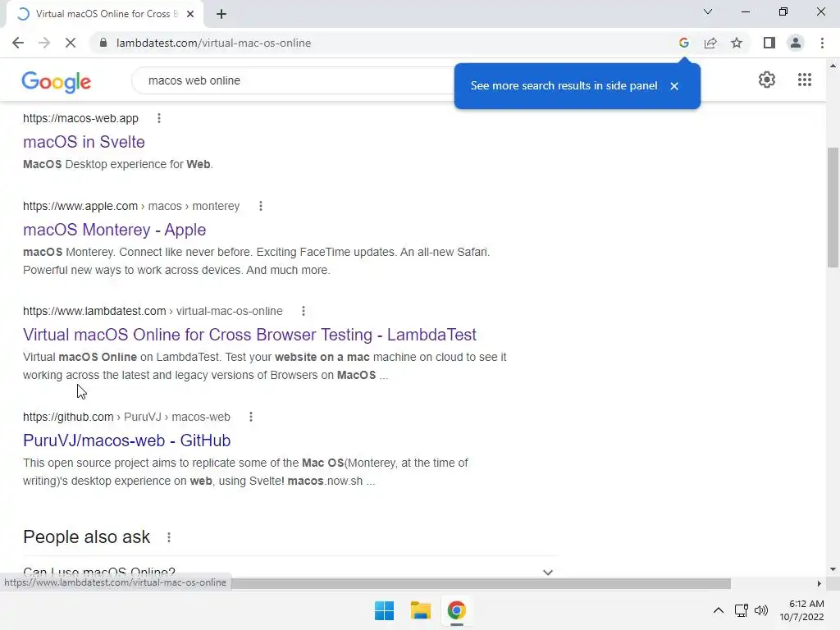Viewport: 840px width, 630px height.
Task: Open the Chrome profile avatar
Action: point(796,43)
